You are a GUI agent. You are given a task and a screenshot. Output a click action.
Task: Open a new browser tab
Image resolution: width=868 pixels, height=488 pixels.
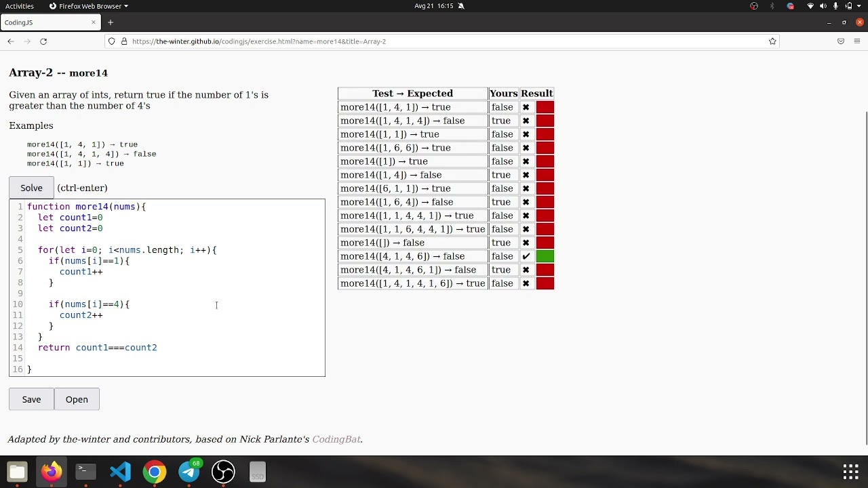pyautogui.click(x=111, y=22)
